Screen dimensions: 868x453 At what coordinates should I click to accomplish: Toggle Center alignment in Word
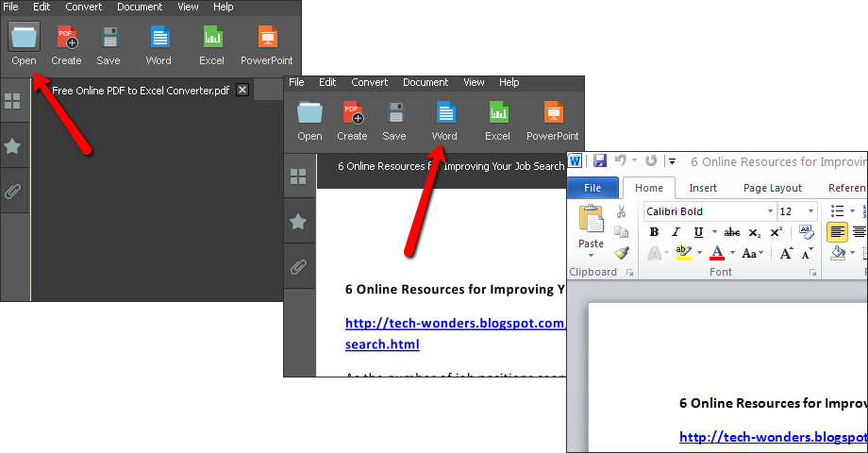coord(859,232)
